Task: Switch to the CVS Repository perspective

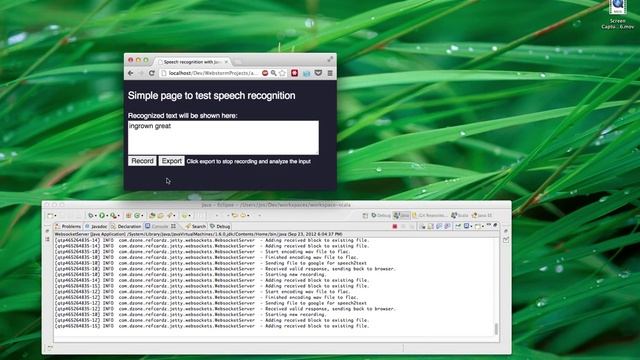Action: [x=429, y=216]
